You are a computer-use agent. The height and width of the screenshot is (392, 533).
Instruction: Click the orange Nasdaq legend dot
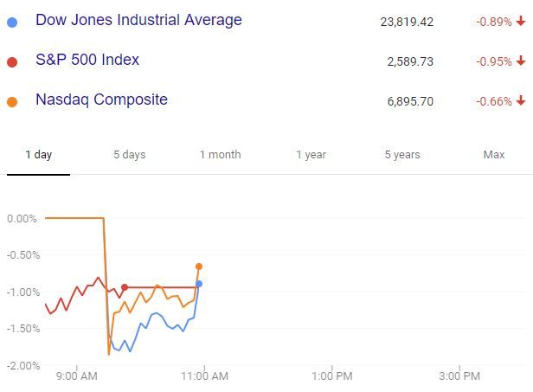(11, 101)
